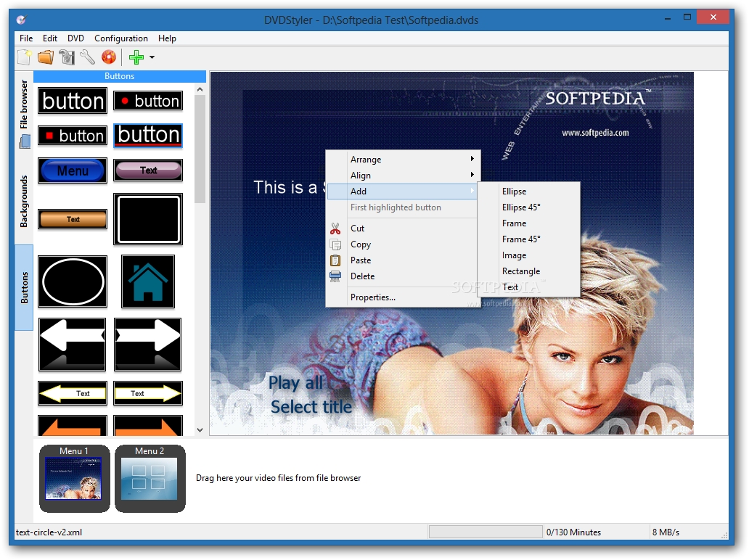Add a Frame 45° shape
This screenshot has height=560, width=749.
coord(529,239)
